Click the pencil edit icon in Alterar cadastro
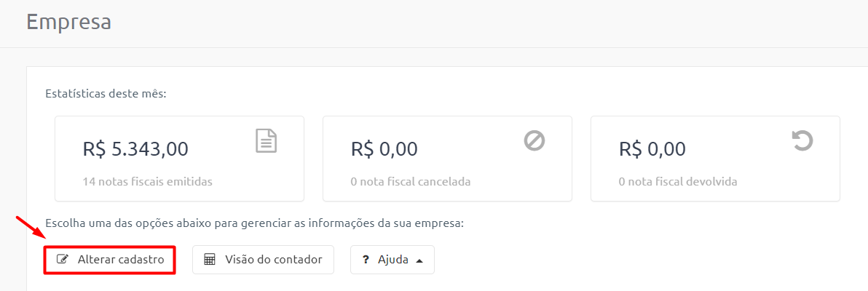 (x=63, y=260)
